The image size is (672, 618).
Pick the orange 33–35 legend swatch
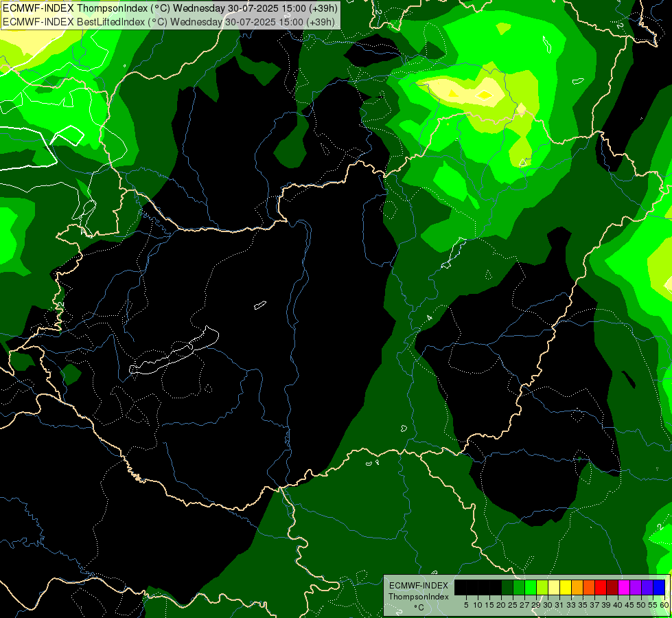577,587
